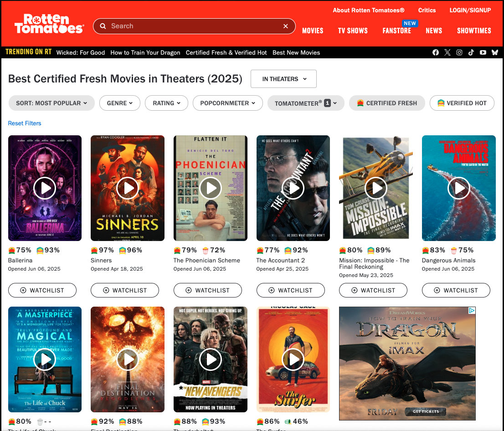This screenshot has height=431, width=504.
Task: Toggle the Certified Fresh filter
Action: (x=387, y=103)
